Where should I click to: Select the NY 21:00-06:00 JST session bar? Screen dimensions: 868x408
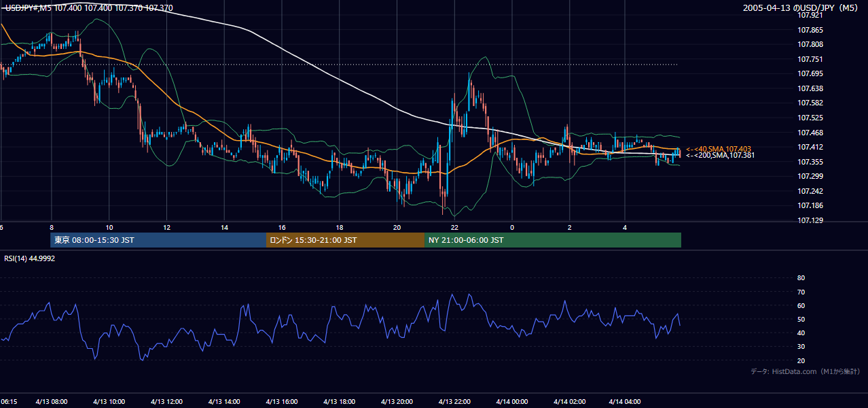553,240
